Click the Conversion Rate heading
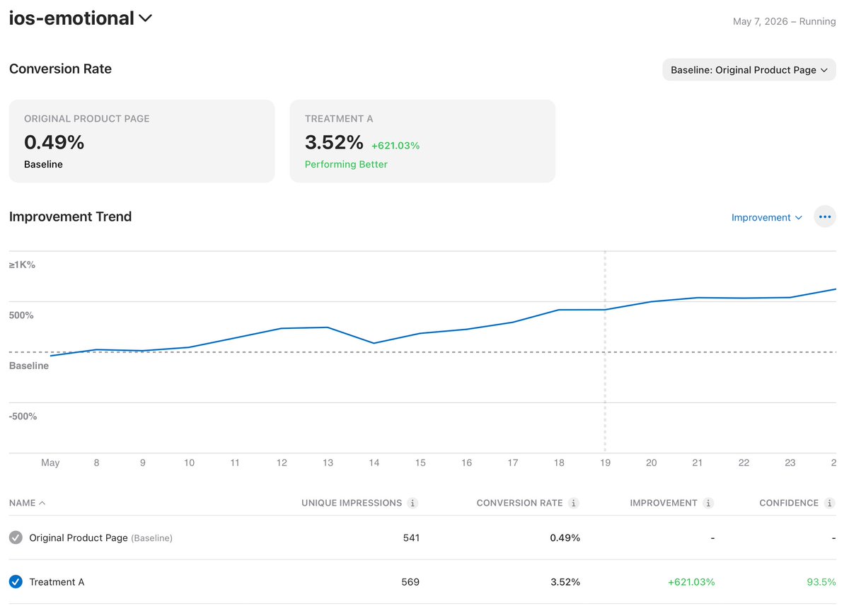 60,69
